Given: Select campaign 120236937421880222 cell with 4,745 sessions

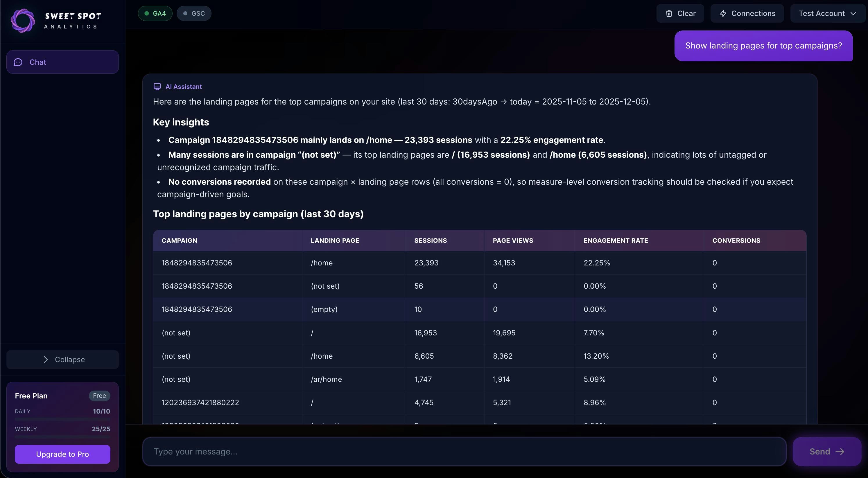Looking at the screenshot, I should pyautogui.click(x=228, y=402).
